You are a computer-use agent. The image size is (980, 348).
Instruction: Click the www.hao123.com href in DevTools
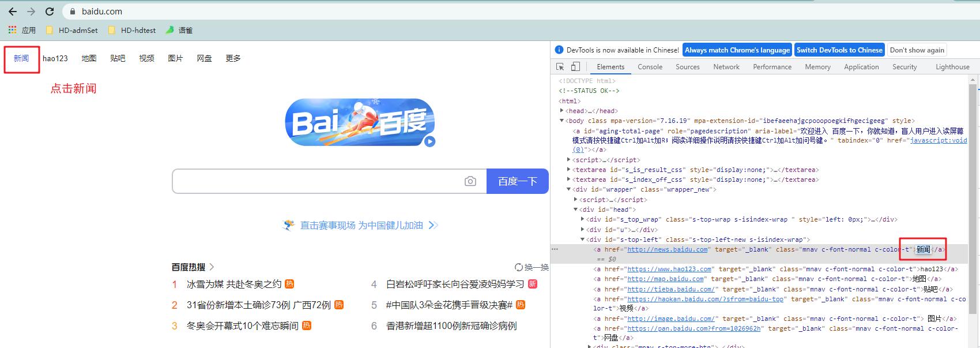click(x=669, y=269)
